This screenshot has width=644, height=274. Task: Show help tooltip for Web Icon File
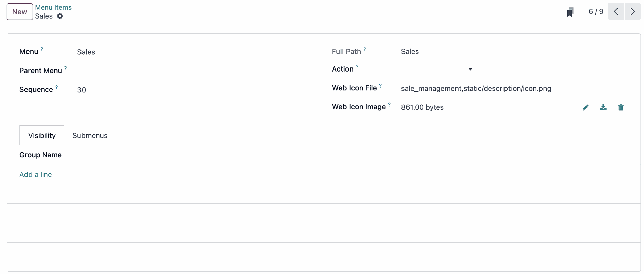pyautogui.click(x=380, y=86)
